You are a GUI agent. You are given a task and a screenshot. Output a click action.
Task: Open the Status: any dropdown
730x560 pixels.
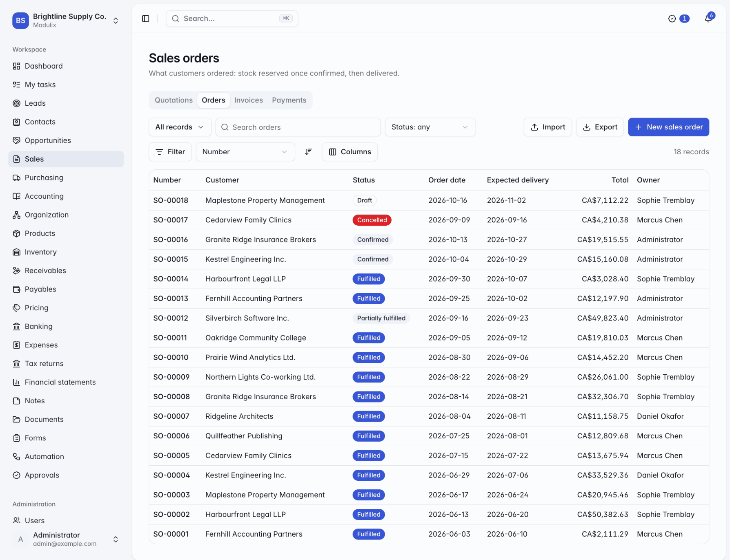point(430,127)
